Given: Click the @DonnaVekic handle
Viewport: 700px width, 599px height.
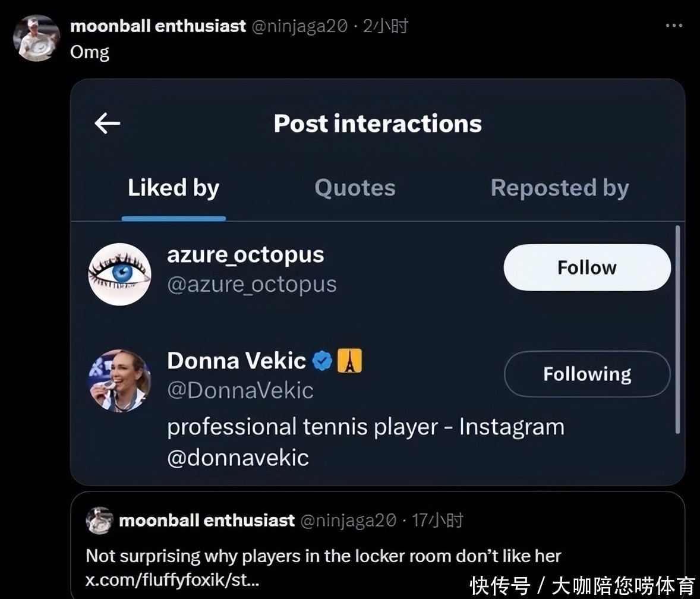Looking at the screenshot, I should click(240, 390).
